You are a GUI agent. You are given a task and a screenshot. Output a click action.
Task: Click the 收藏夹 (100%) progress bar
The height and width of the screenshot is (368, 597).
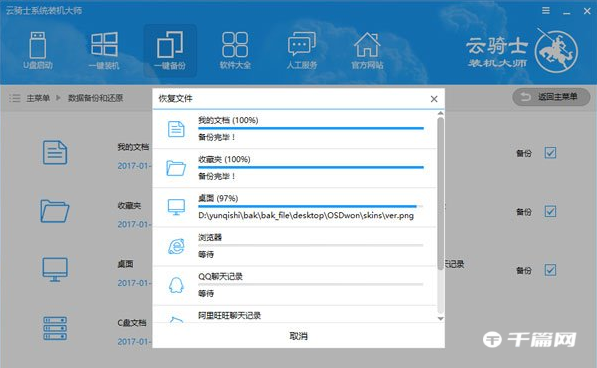[x=311, y=167]
